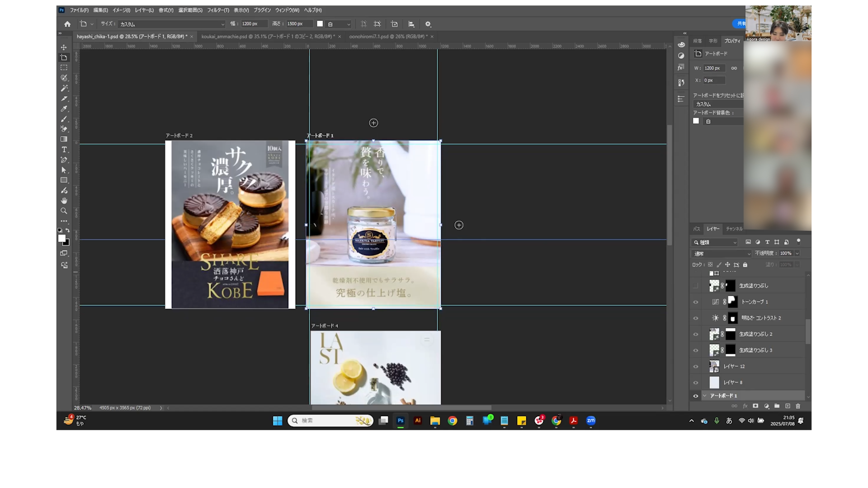Show the hidden 生成塗りつぶし layer
Viewport: 868px width, 488px height.
[x=696, y=286]
